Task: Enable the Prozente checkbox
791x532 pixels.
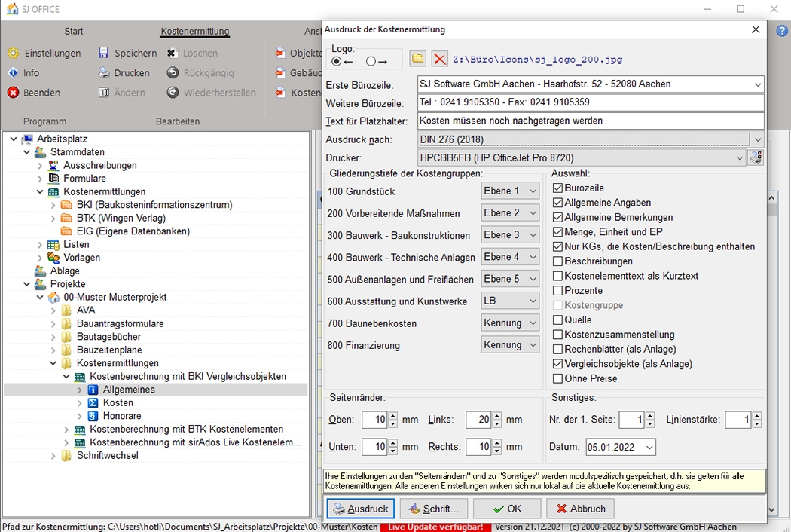Action: click(x=557, y=290)
